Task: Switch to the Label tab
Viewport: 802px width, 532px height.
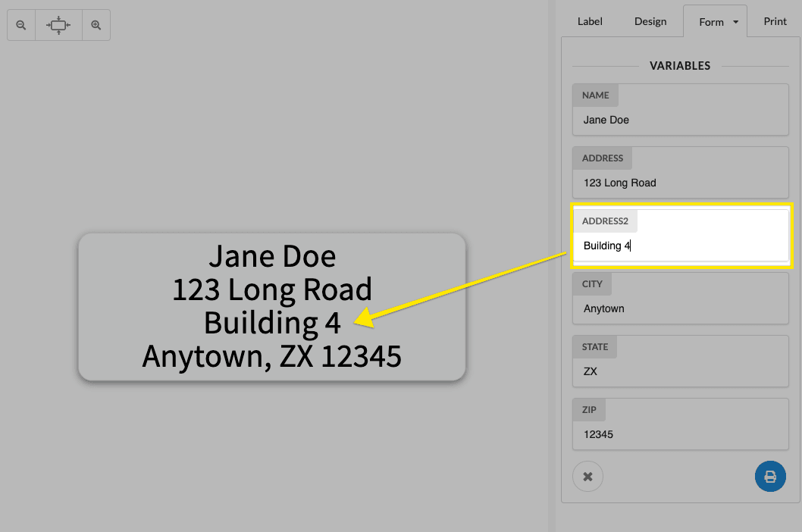Action: coord(590,21)
